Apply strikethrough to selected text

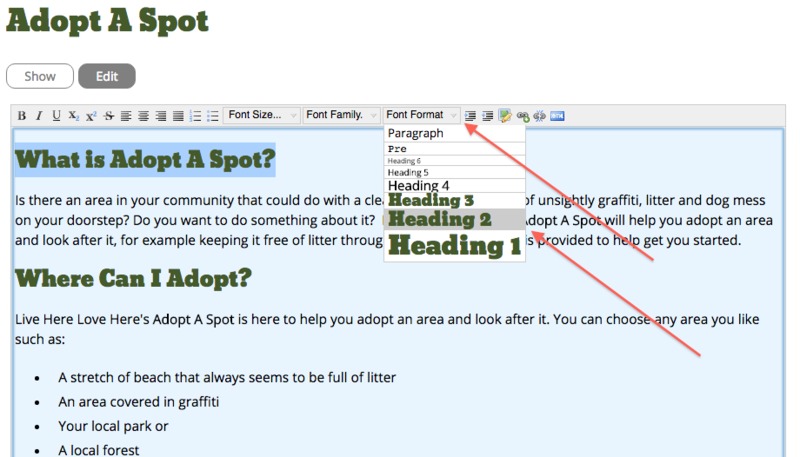click(x=109, y=116)
